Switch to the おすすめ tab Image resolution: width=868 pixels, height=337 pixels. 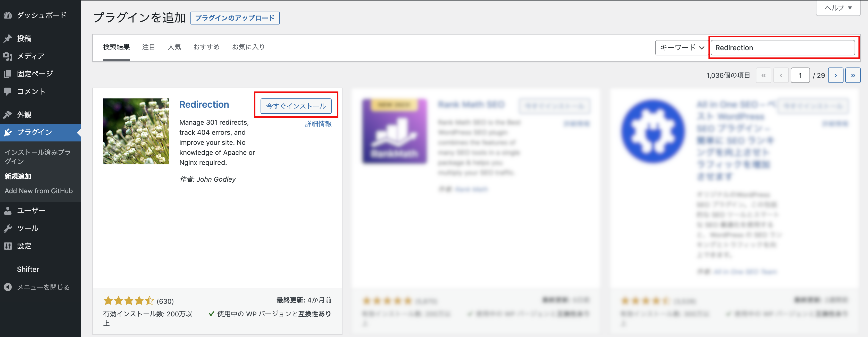point(206,47)
